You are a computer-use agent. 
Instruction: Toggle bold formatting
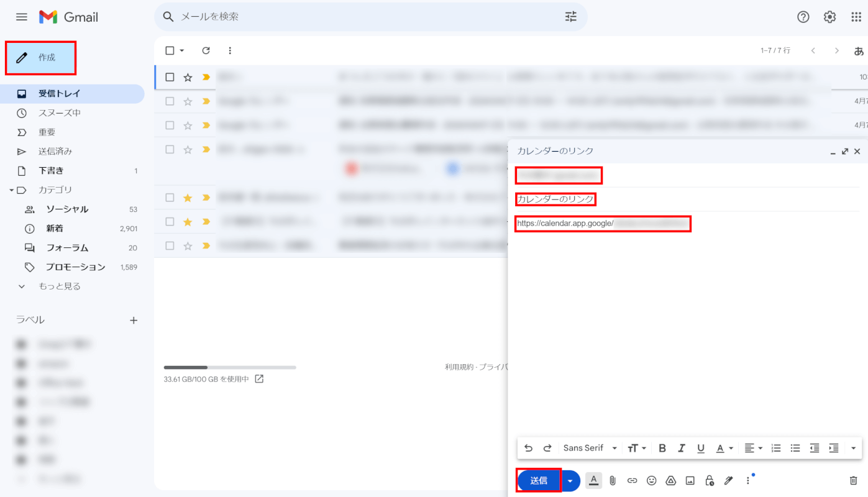[x=662, y=448]
